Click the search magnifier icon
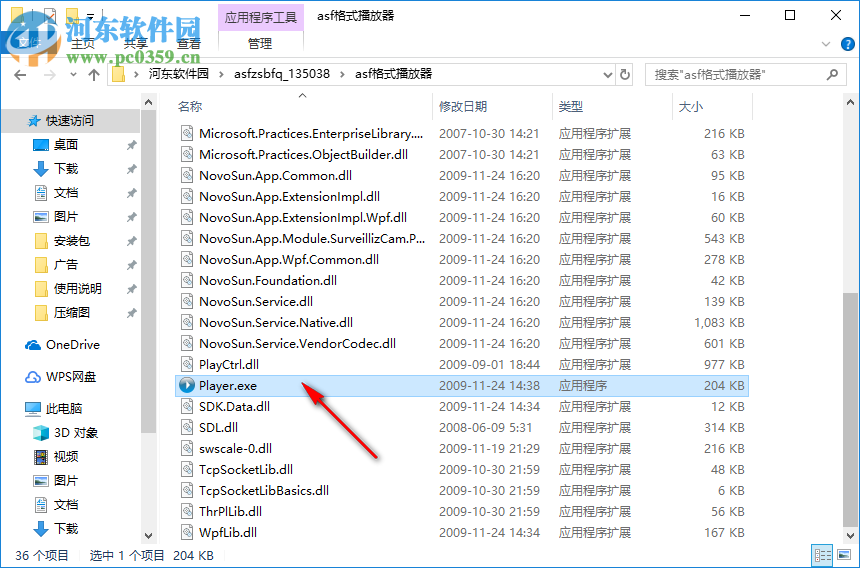 [x=832, y=74]
